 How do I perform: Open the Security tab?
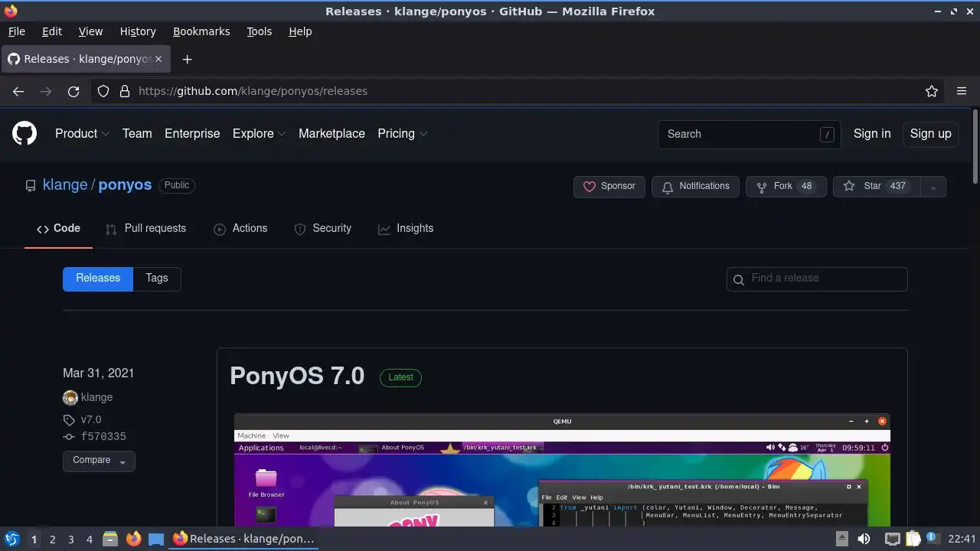click(322, 229)
